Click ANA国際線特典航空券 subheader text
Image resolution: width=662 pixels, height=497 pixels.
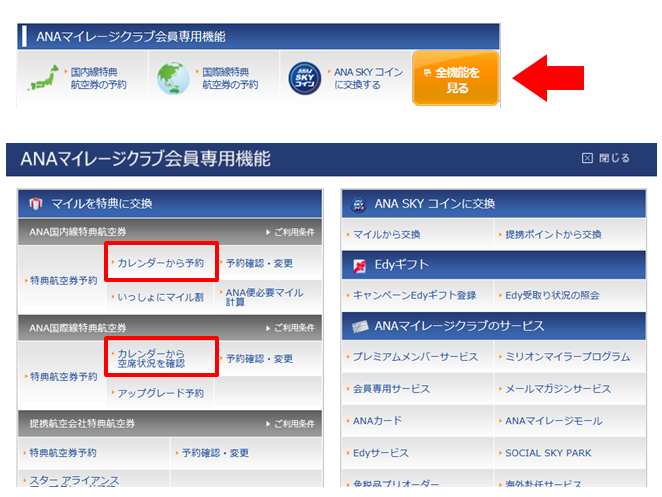(x=78, y=328)
